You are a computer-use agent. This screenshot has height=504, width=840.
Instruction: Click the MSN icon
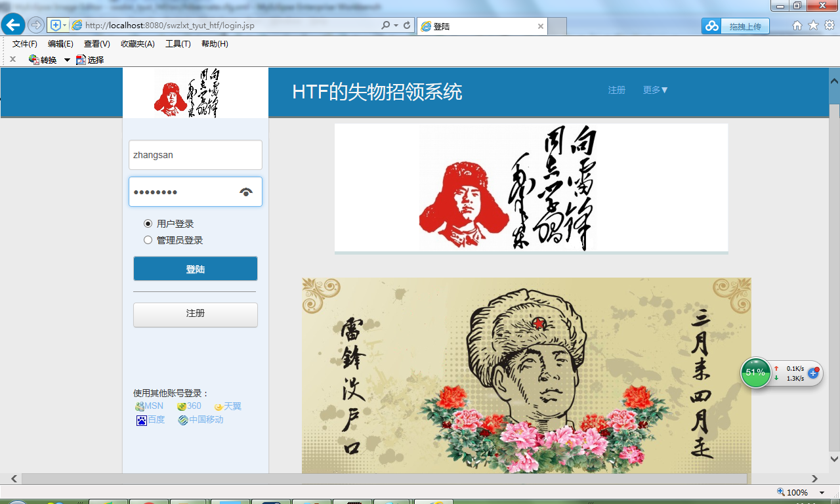[x=140, y=407]
